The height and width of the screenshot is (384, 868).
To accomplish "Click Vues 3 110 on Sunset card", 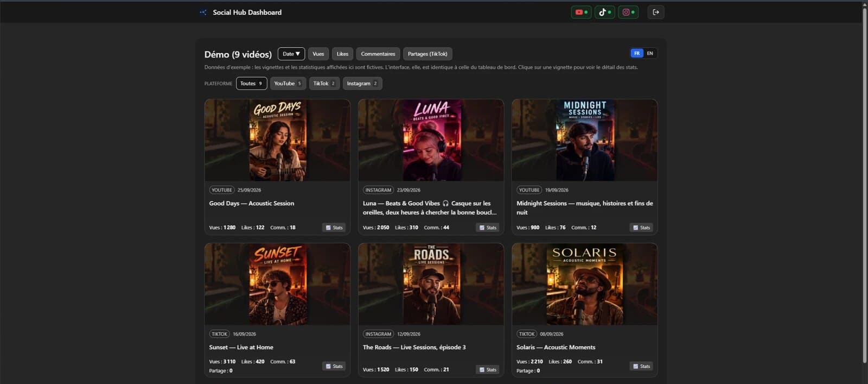I will click(x=222, y=361).
